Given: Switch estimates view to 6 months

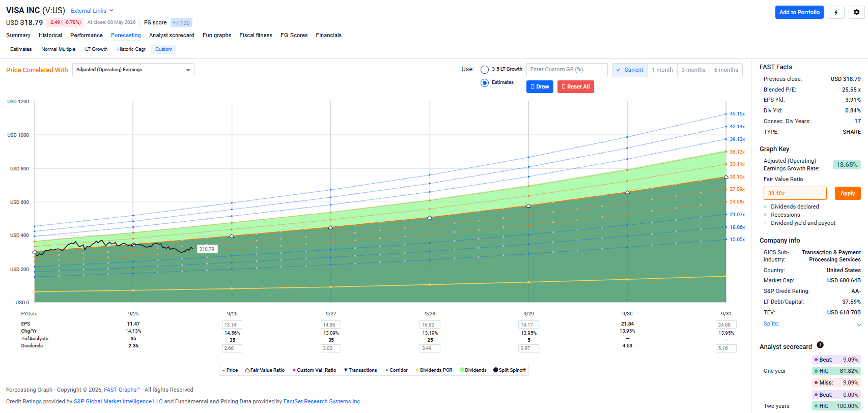Looking at the screenshot, I should pos(726,70).
